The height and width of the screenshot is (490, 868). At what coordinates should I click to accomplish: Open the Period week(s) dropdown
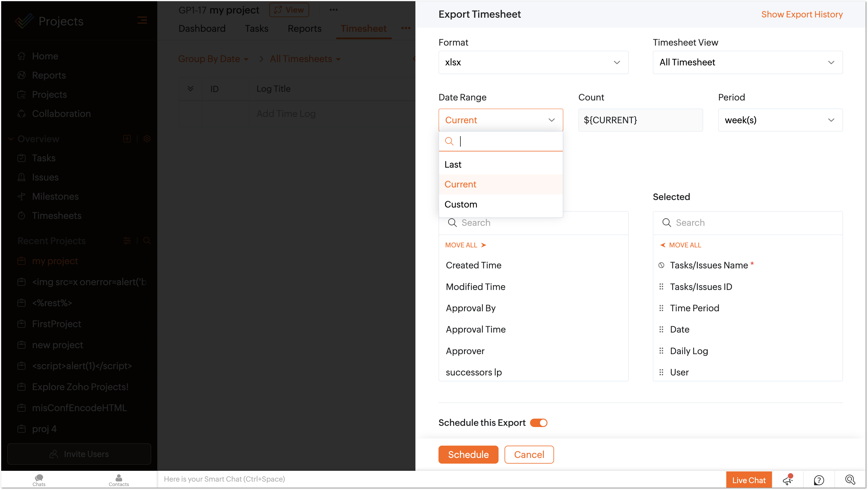pyautogui.click(x=780, y=120)
